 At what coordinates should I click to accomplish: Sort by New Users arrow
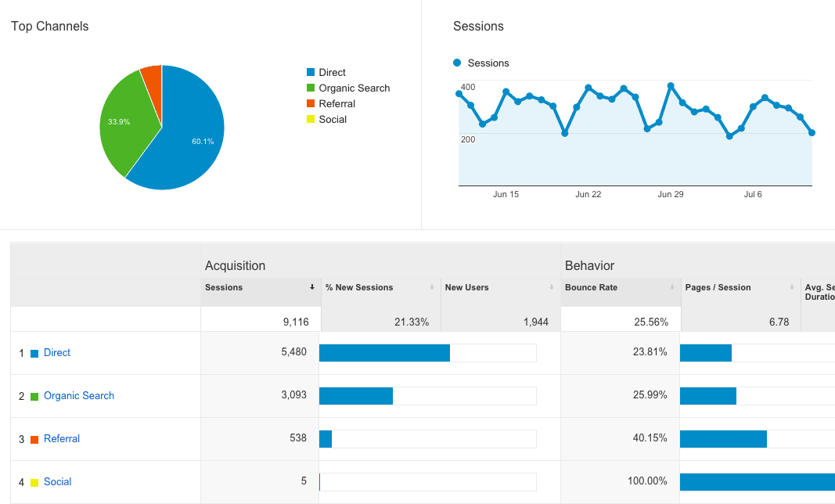coord(552,288)
